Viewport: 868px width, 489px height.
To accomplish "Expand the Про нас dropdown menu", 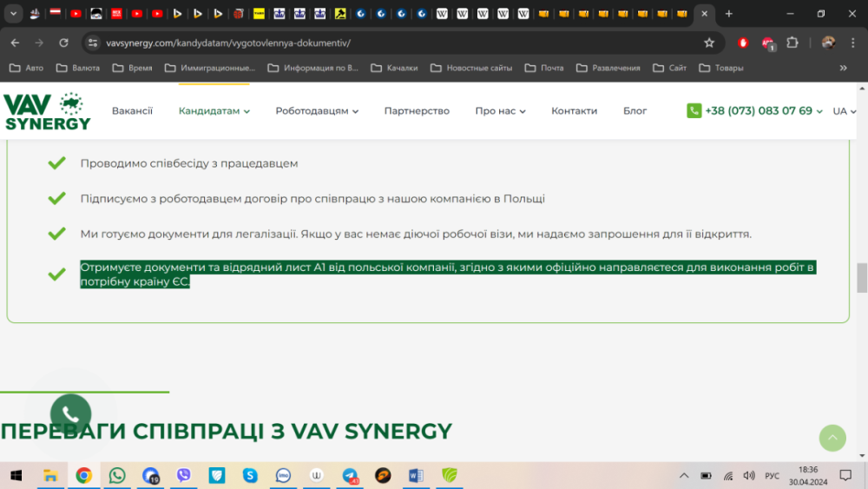I will point(500,111).
